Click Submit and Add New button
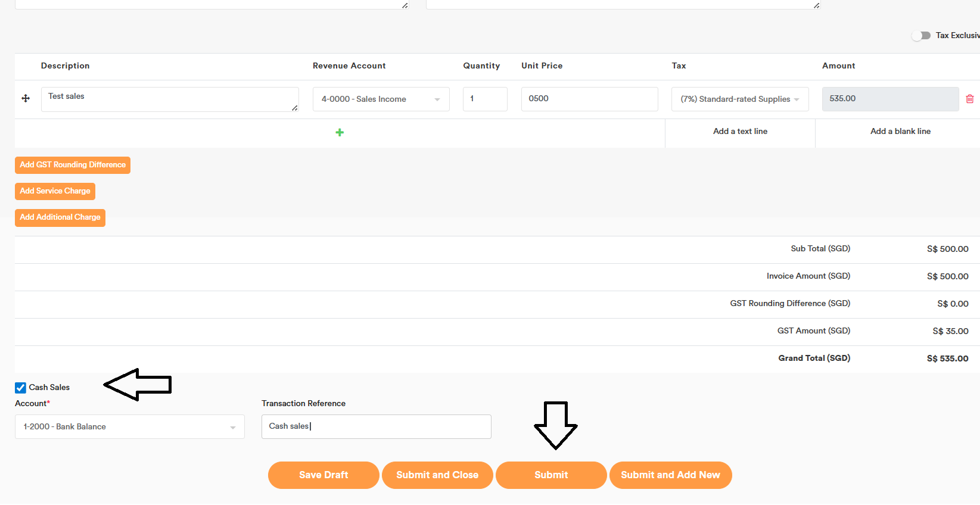The height and width of the screenshot is (505, 980). (x=670, y=475)
